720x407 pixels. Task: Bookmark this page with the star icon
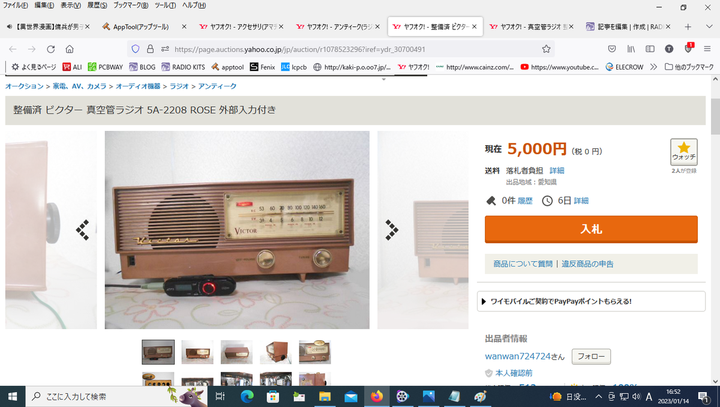[546, 49]
